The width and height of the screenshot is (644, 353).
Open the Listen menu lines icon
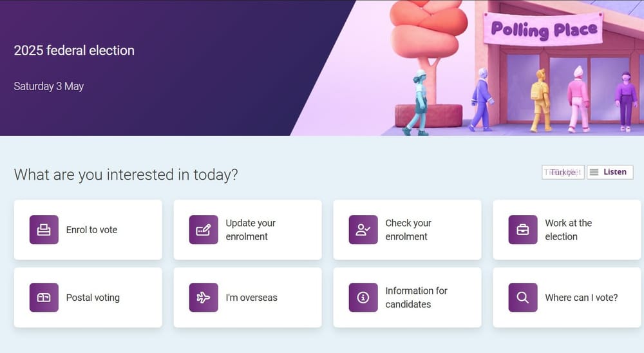click(x=594, y=172)
